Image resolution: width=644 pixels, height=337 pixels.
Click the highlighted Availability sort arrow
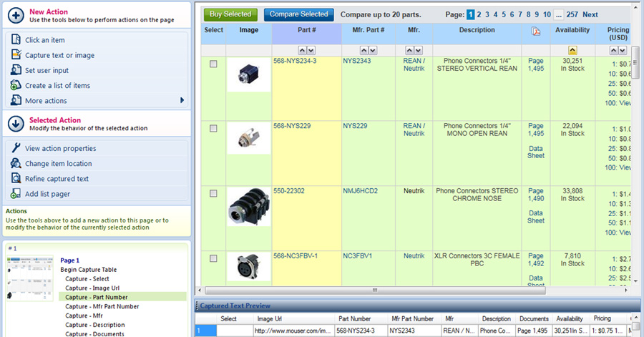tap(572, 51)
